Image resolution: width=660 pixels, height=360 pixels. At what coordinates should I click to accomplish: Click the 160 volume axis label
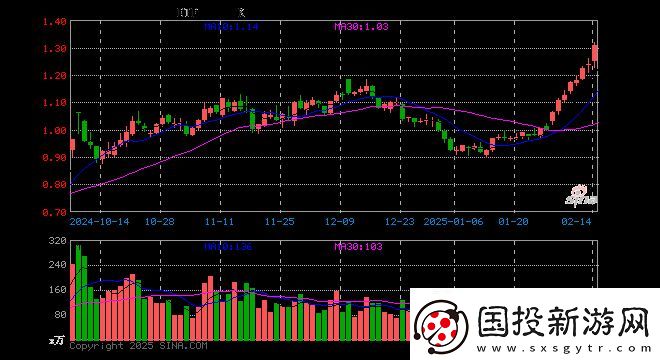pyautogui.click(x=58, y=290)
